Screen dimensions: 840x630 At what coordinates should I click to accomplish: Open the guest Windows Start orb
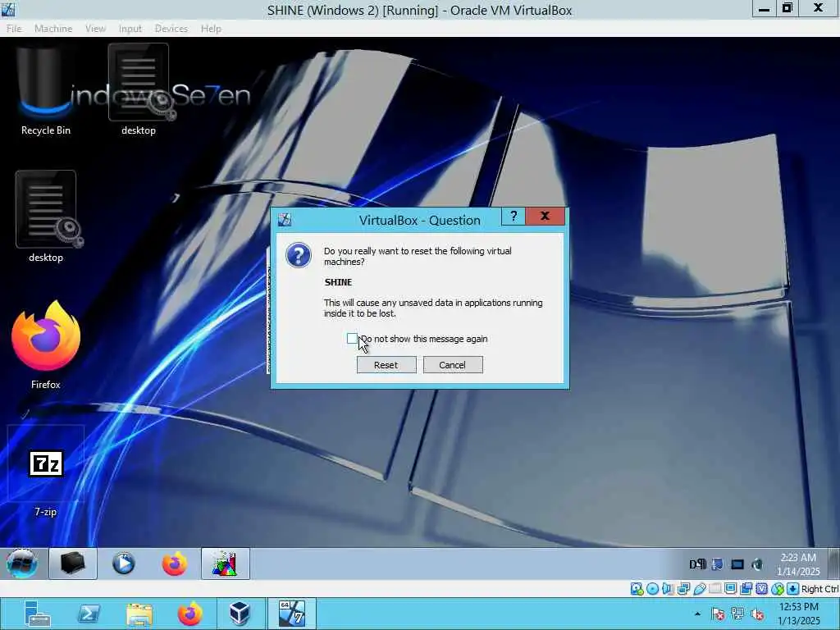click(x=22, y=564)
